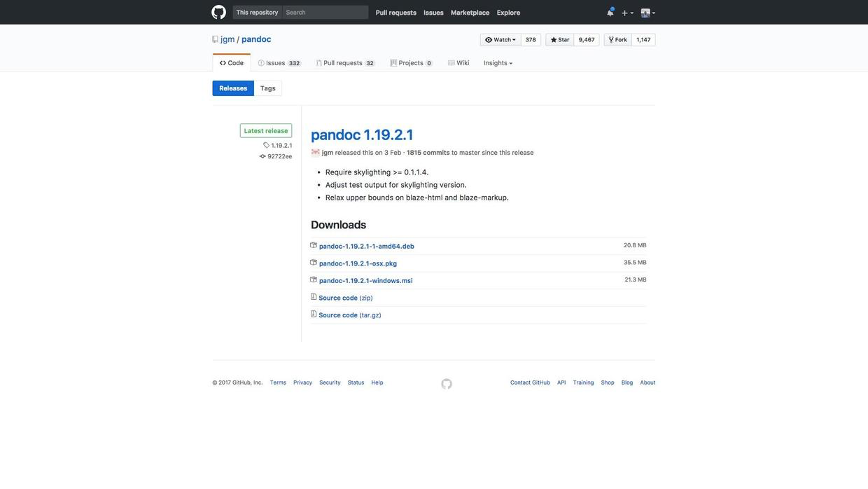This screenshot has height=489, width=868.
Task: Open the jgm owner link
Action: click(227, 39)
